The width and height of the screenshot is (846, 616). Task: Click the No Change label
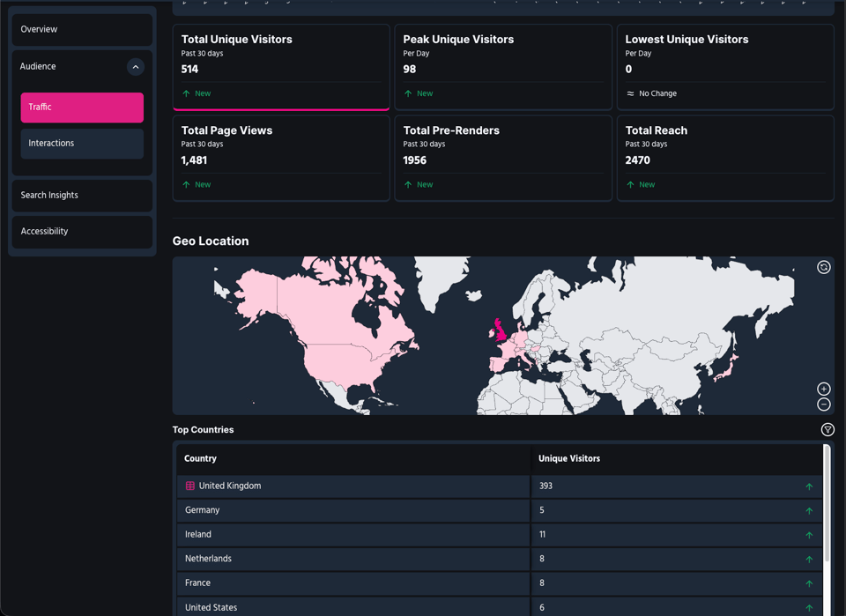(657, 93)
